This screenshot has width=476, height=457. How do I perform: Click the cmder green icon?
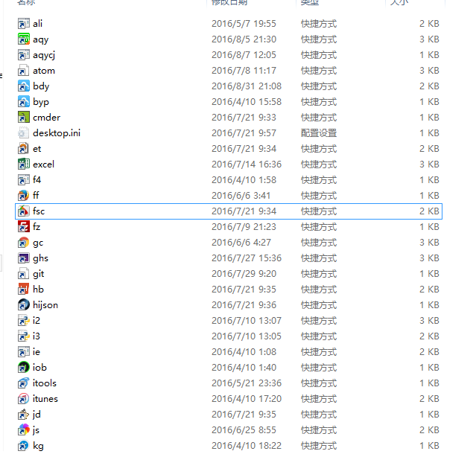[24, 118]
